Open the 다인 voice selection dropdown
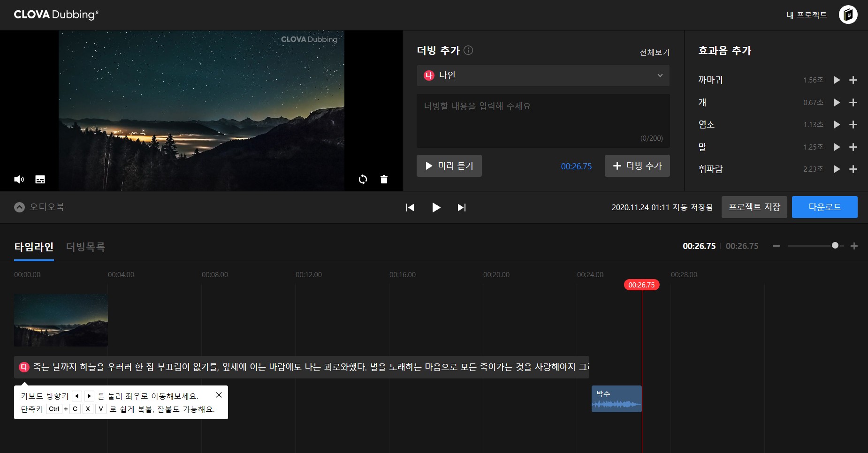The height and width of the screenshot is (453, 868). tap(543, 75)
